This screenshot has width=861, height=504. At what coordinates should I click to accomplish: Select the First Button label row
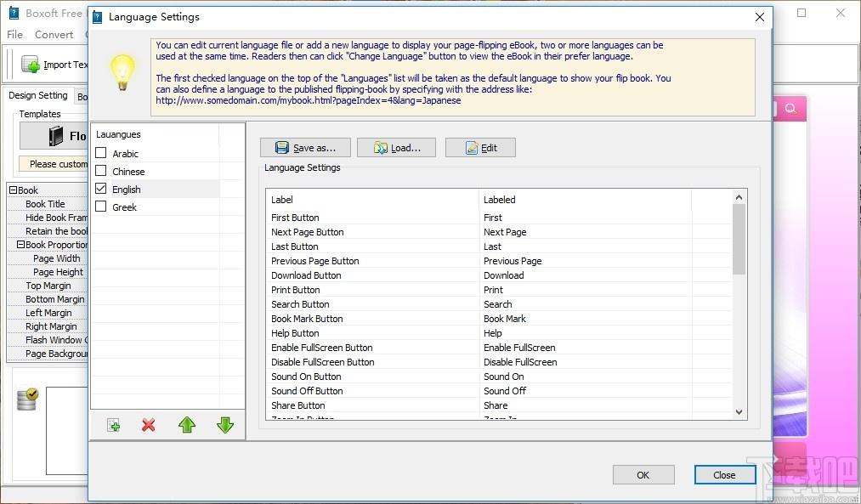click(x=499, y=218)
